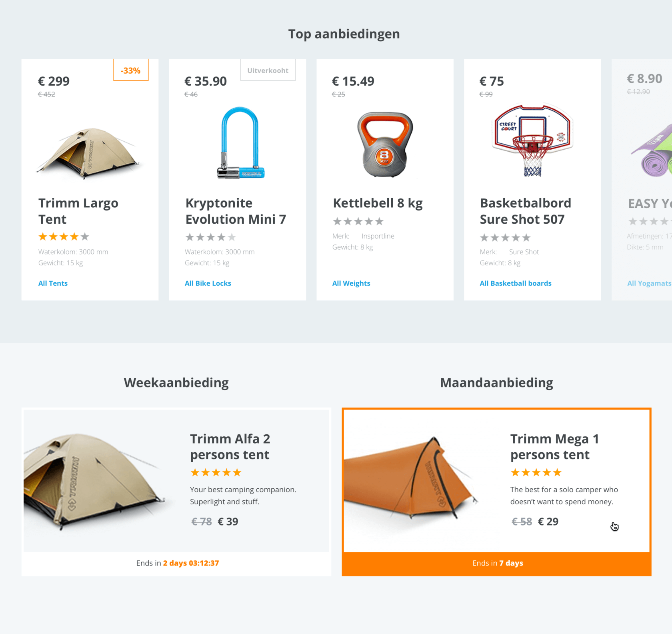Go to All Weights category

point(351,283)
